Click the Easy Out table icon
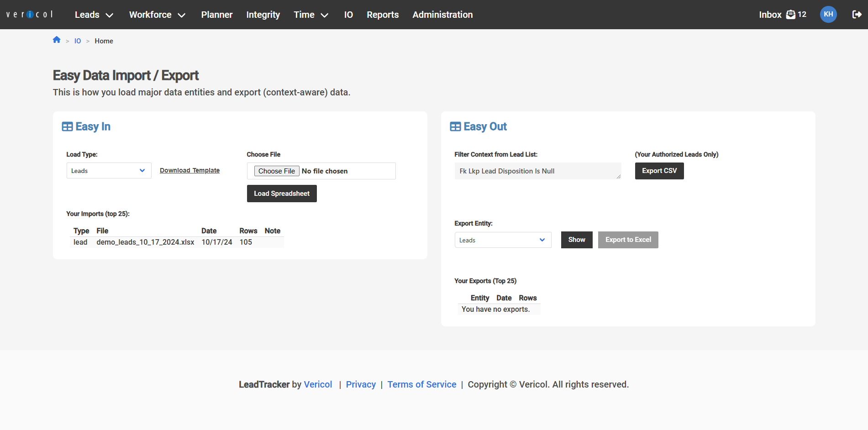Viewport: 868px width, 430px height. coord(455,127)
